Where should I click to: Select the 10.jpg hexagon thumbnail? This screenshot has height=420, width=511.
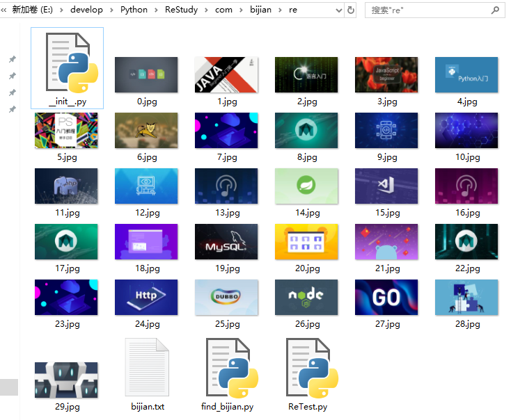click(x=466, y=131)
